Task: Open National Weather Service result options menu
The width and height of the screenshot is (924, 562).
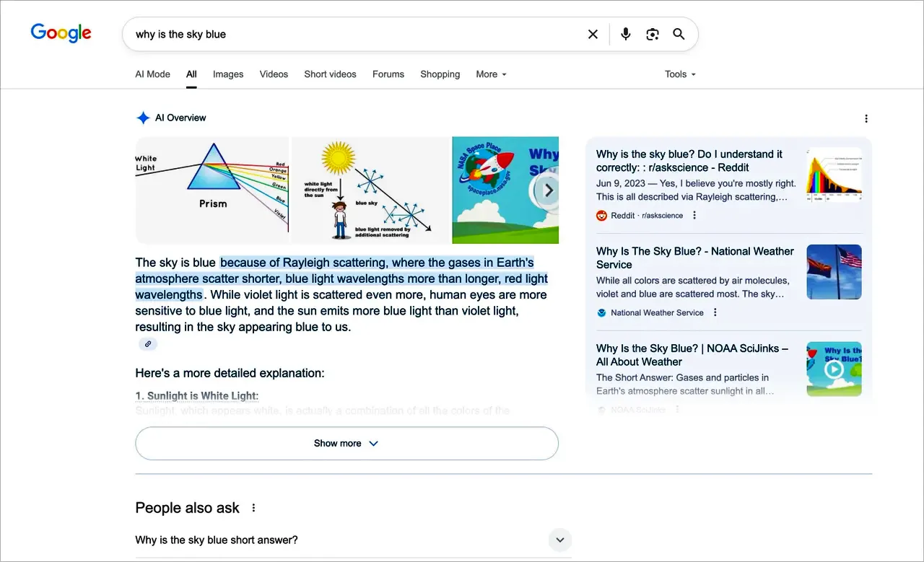Action: pos(715,312)
